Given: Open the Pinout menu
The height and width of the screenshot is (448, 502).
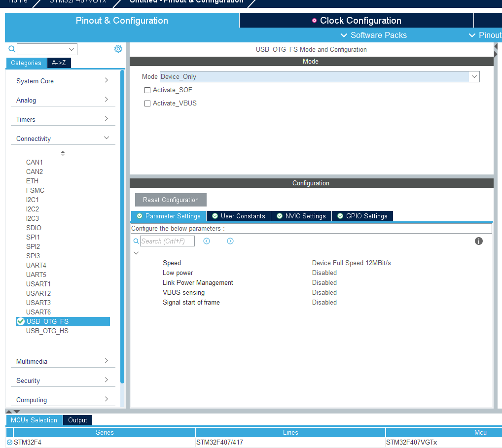Looking at the screenshot, I should point(485,35).
